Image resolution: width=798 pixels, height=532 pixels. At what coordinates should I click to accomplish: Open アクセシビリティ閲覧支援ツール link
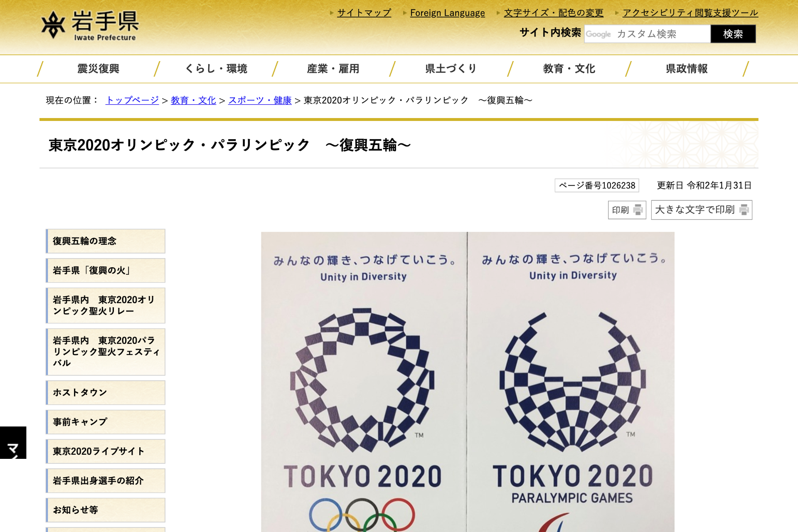coord(690,13)
